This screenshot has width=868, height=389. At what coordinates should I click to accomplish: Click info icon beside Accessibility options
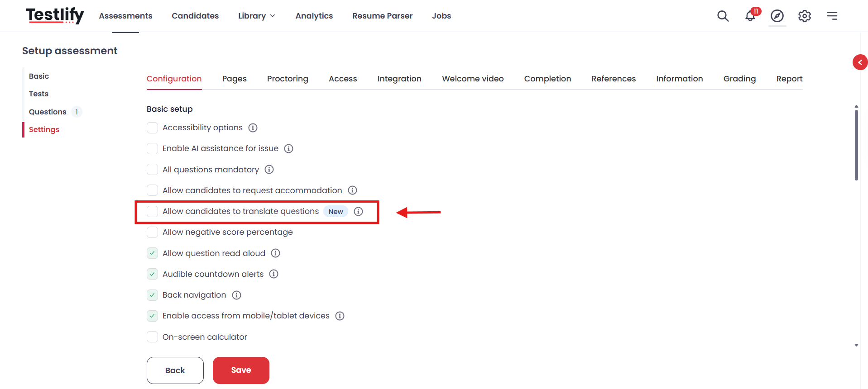(x=253, y=128)
